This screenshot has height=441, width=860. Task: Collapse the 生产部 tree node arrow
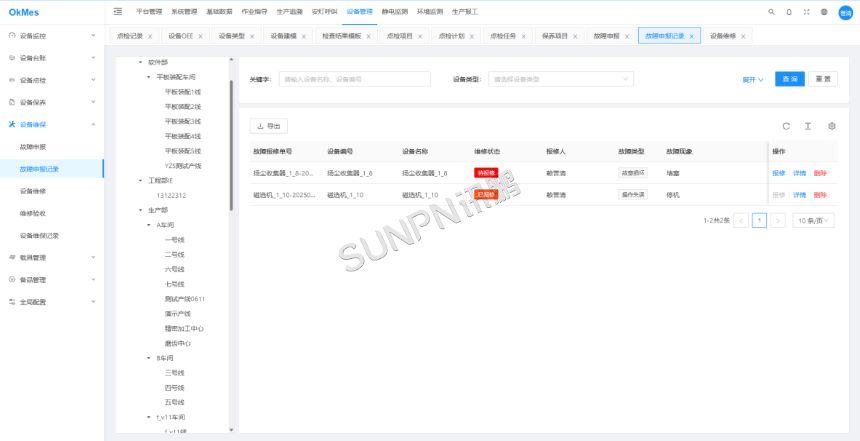click(140, 210)
